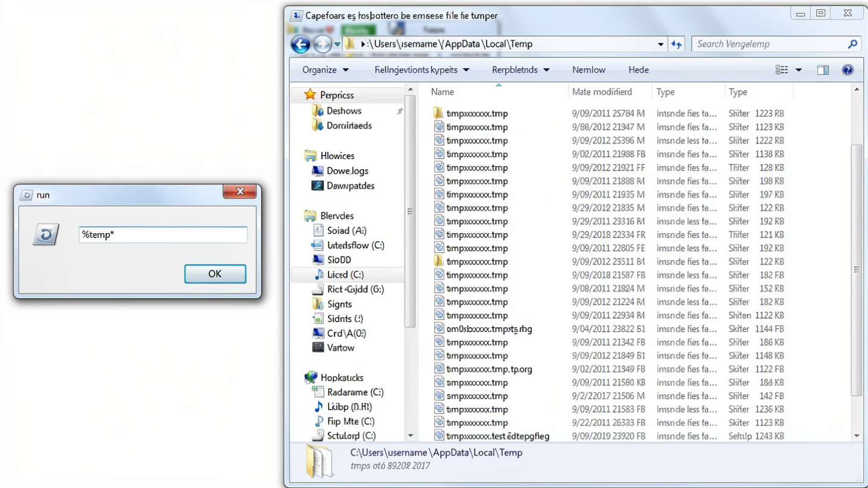The width and height of the screenshot is (868, 488).
Task: Click the blue Help question mark icon
Action: (848, 70)
